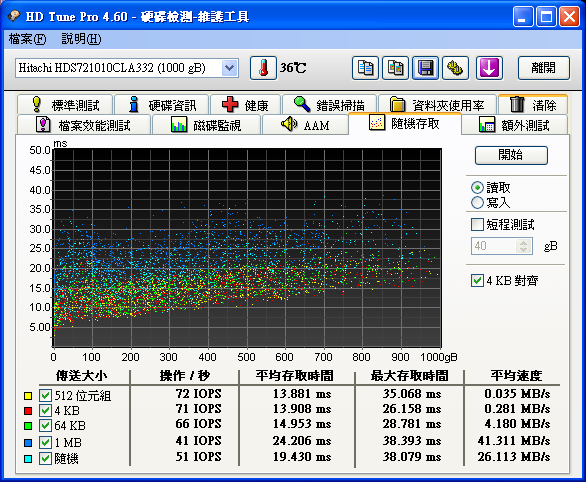Viewport: 586px width, 482px height.
Task: Open the 錯誤掃描 tab with magnifier icon
Action: tap(329, 105)
